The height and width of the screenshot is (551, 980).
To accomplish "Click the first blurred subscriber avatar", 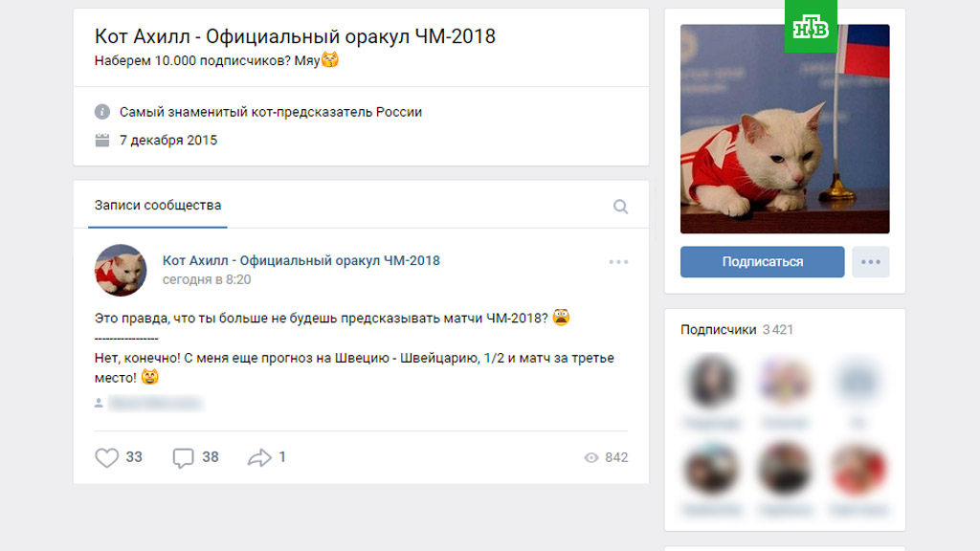I will [x=711, y=381].
